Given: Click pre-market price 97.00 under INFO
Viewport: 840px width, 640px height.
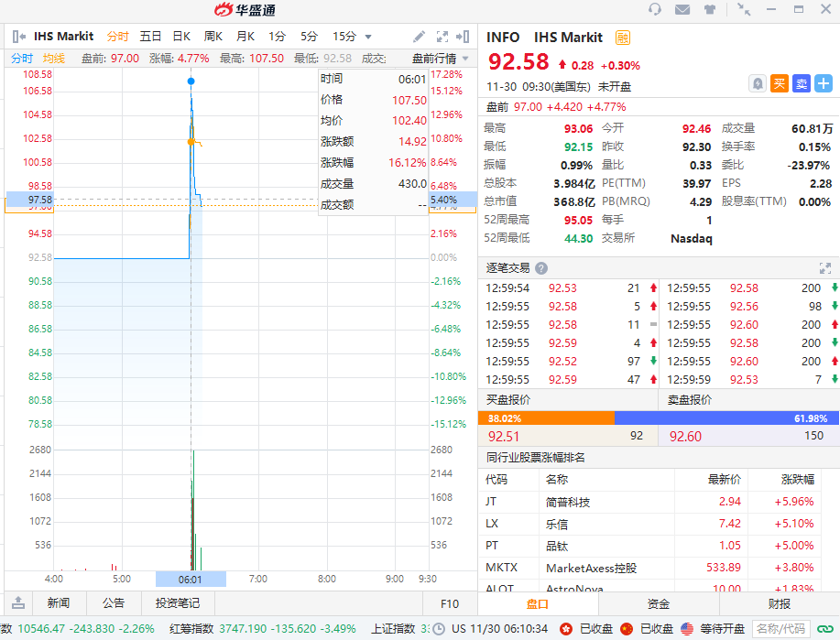Looking at the screenshot, I should coord(528,106).
